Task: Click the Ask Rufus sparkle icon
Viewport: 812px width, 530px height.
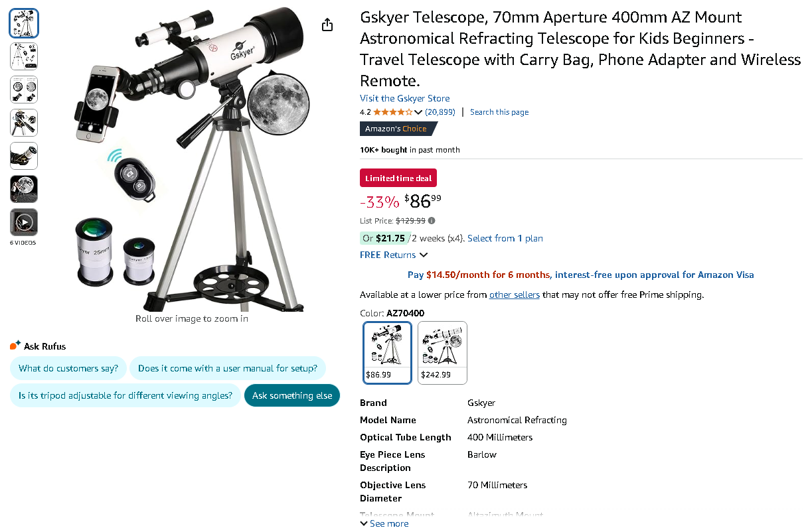Action: [x=13, y=345]
